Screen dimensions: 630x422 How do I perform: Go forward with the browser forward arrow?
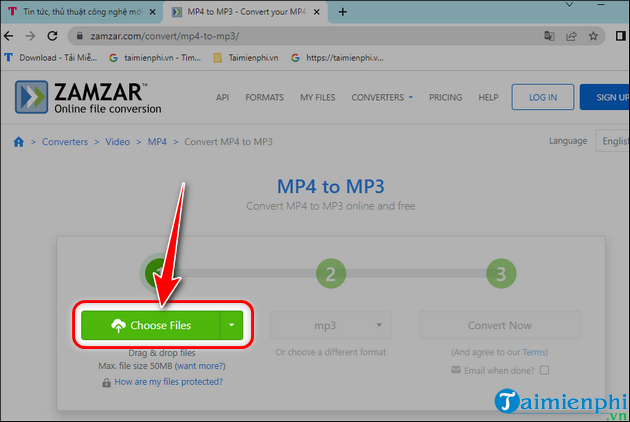30,36
